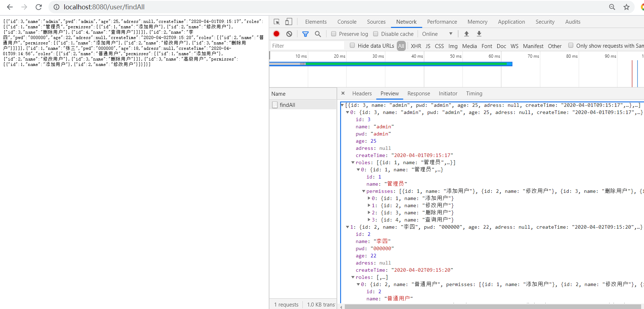This screenshot has width=644, height=309.
Task: Expand permission 2 删除用户
Action: pyautogui.click(x=369, y=213)
